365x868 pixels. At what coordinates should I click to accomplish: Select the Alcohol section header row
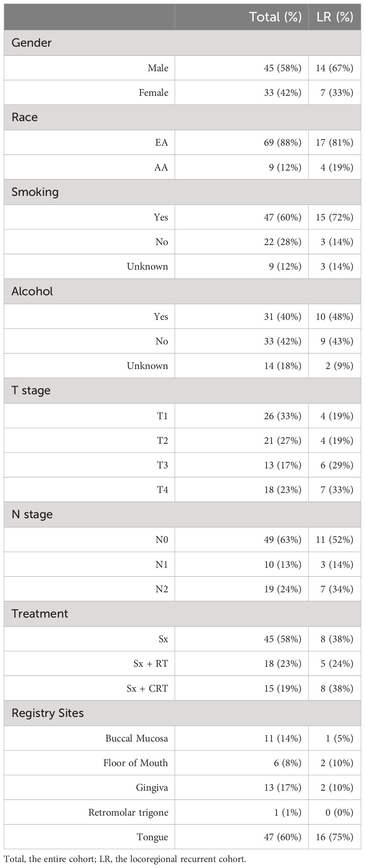182,291
